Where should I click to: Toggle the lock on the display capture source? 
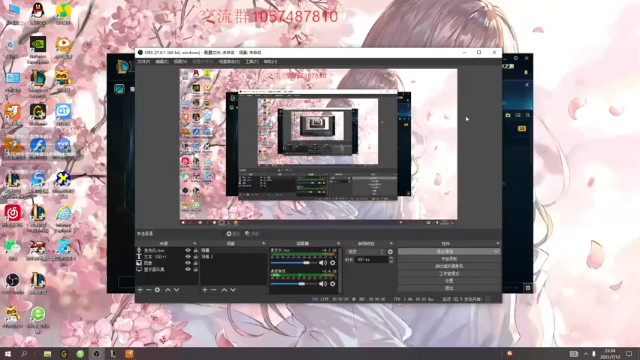(x=196, y=269)
